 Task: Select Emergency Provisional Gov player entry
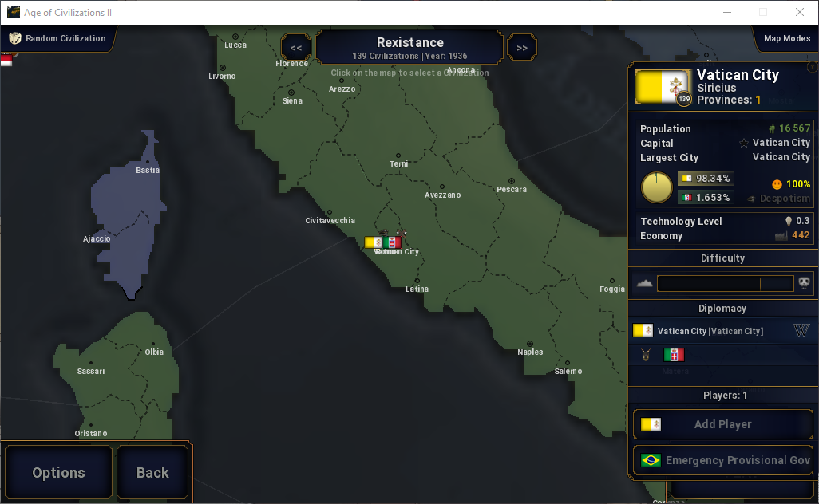(x=723, y=460)
